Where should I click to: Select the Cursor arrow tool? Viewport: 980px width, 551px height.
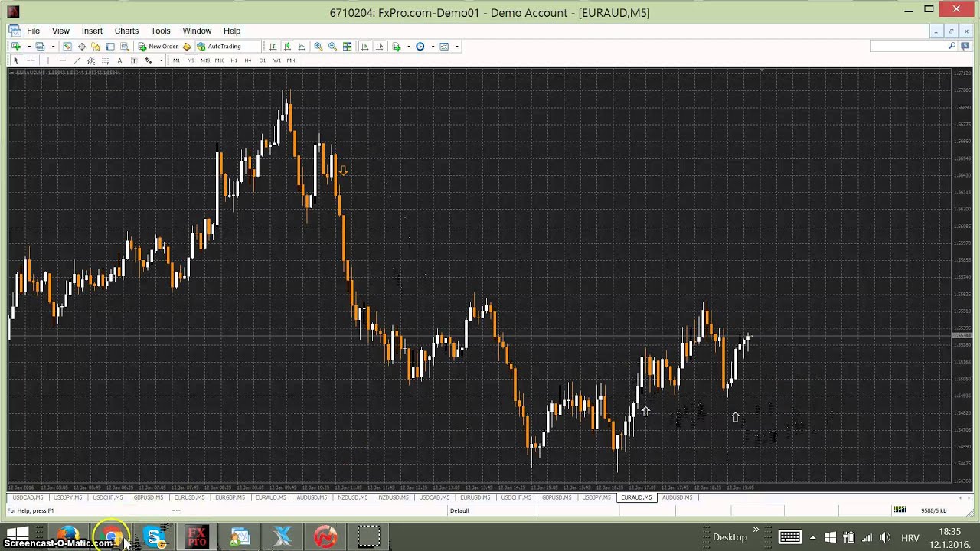pos(16,60)
